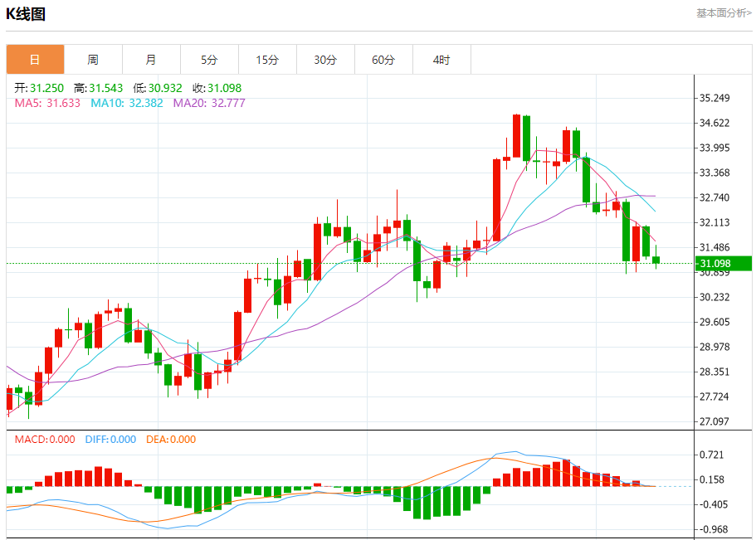Click the last green candlestick on chart
756x540 pixels.
(656, 260)
